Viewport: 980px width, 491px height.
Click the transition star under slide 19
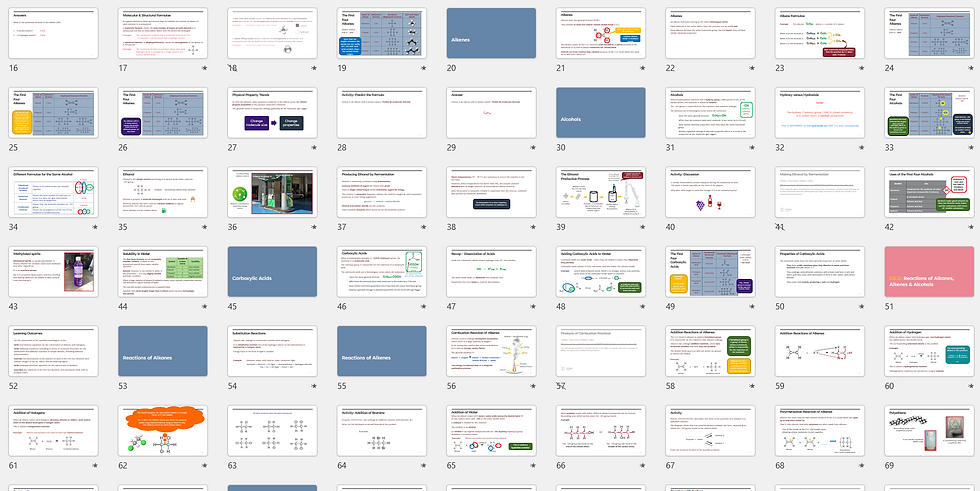click(x=423, y=69)
